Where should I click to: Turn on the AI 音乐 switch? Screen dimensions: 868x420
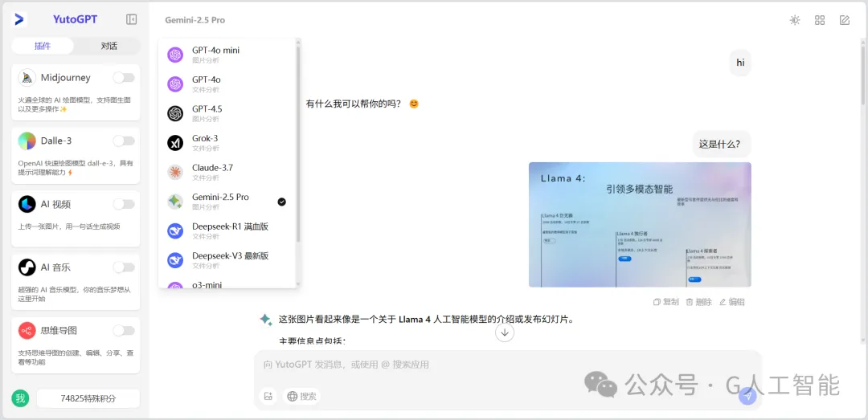coord(124,267)
